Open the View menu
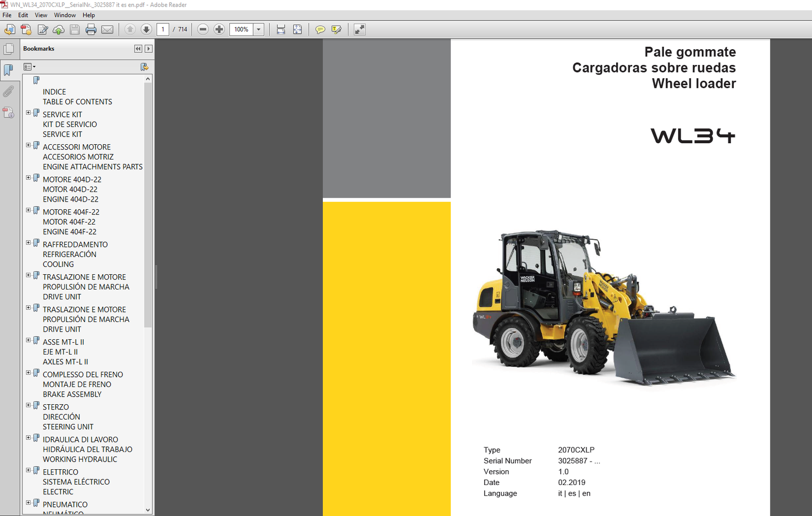The image size is (812, 516). pyautogui.click(x=41, y=15)
